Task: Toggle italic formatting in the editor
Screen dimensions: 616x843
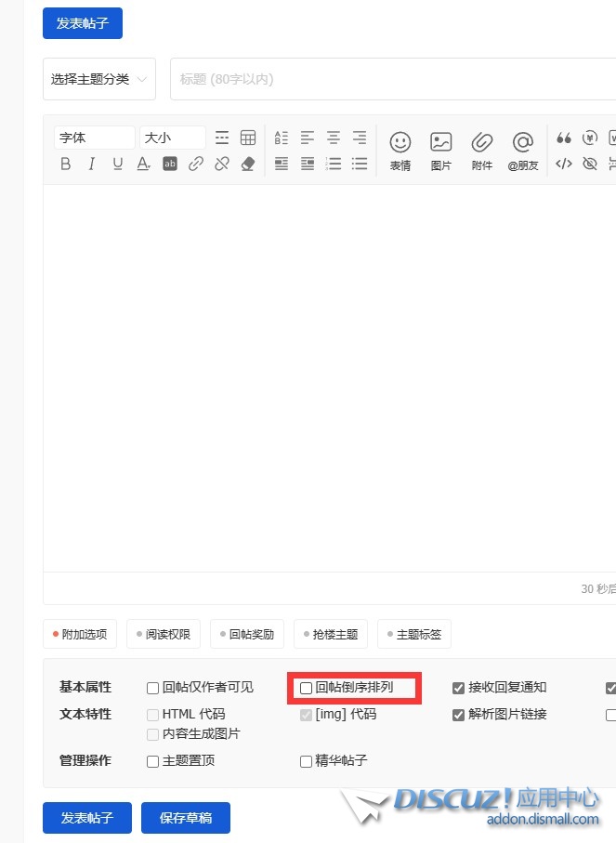Action: coord(91,164)
